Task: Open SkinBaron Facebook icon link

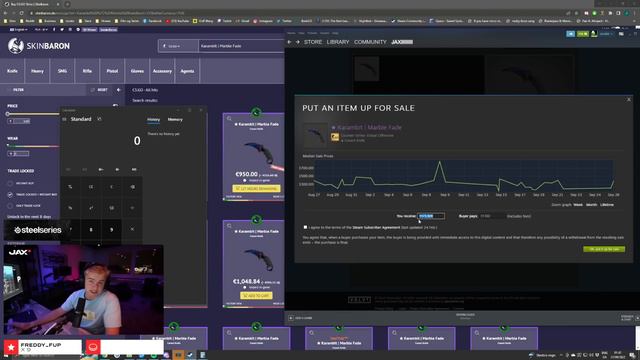Action: pyautogui.click(x=54, y=30)
